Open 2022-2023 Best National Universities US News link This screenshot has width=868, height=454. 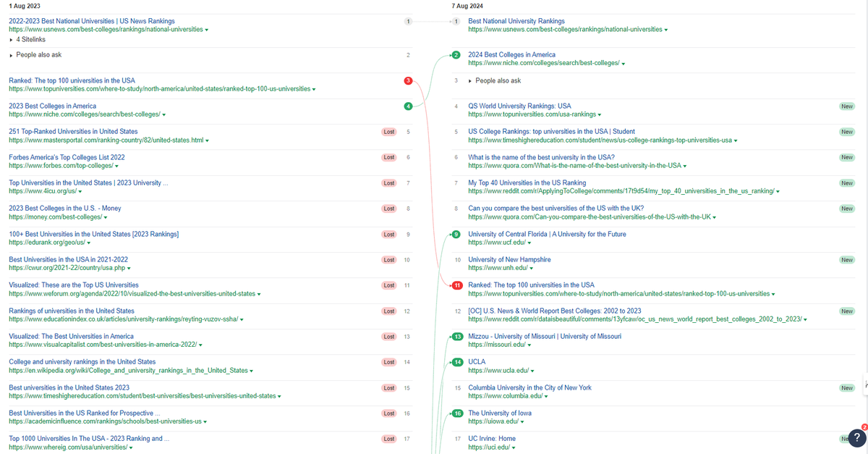point(92,21)
